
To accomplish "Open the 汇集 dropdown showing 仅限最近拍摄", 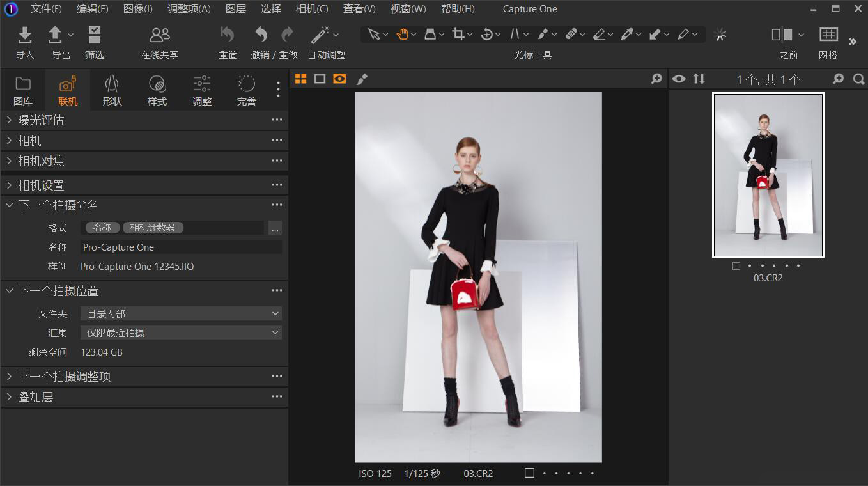I will click(x=181, y=333).
